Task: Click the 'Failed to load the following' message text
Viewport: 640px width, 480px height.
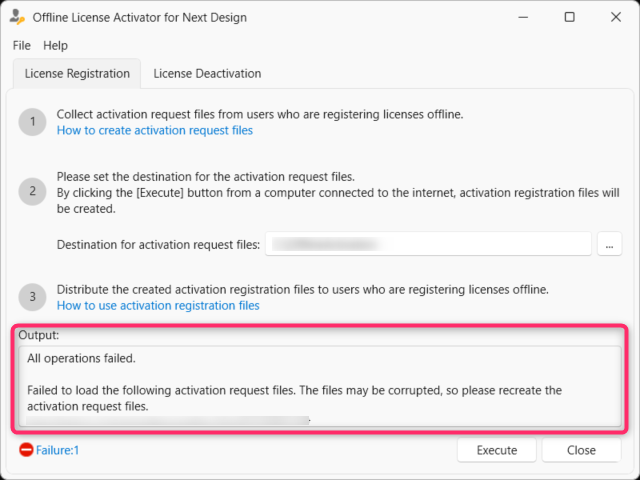Action: tap(294, 398)
